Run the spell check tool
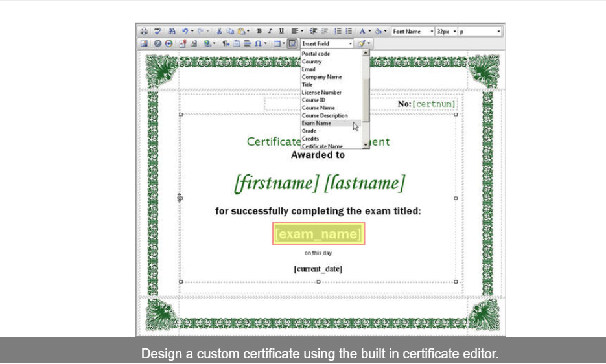The height and width of the screenshot is (364, 606). [x=156, y=31]
